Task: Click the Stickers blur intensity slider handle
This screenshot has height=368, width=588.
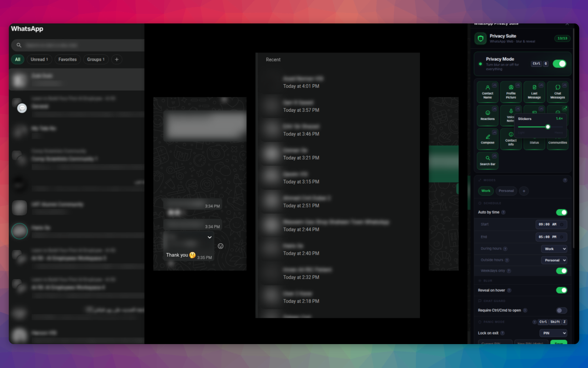Action: point(548,126)
